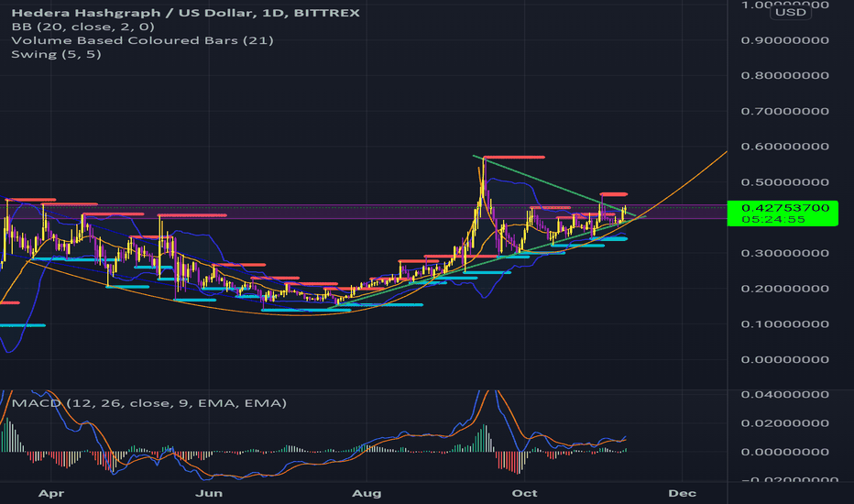Click the 0.30000000 price axis label
The image size is (854, 504).
tap(785, 253)
